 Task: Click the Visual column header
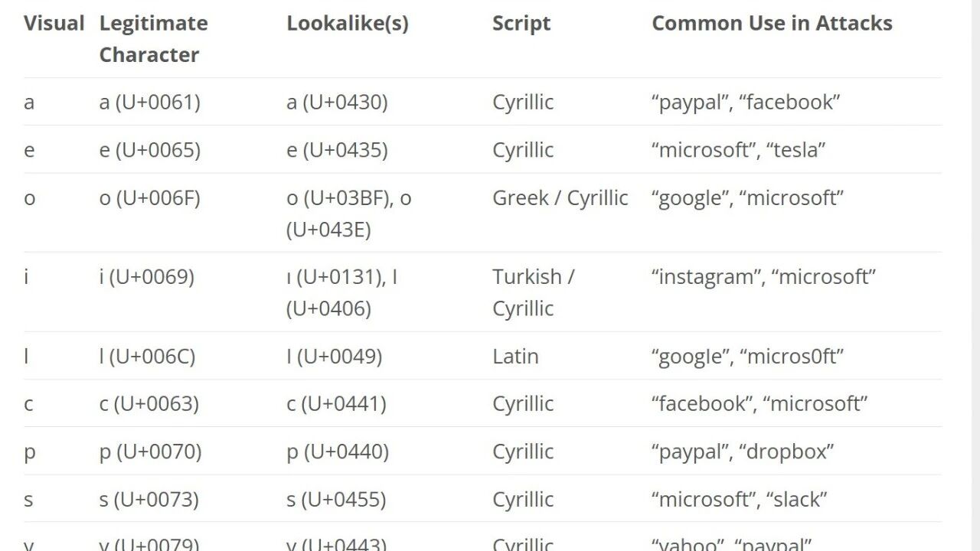tap(54, 23)
